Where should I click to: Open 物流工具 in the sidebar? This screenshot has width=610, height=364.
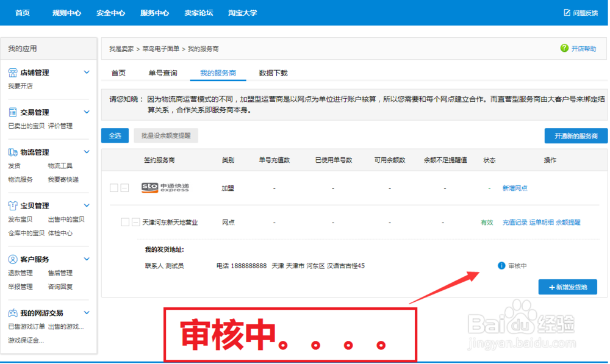tap(60, 166)
